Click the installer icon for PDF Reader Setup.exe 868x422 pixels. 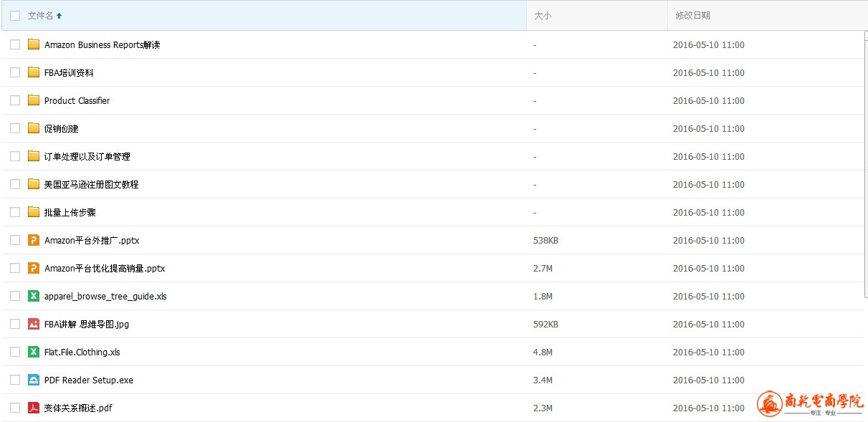point(34,380)
